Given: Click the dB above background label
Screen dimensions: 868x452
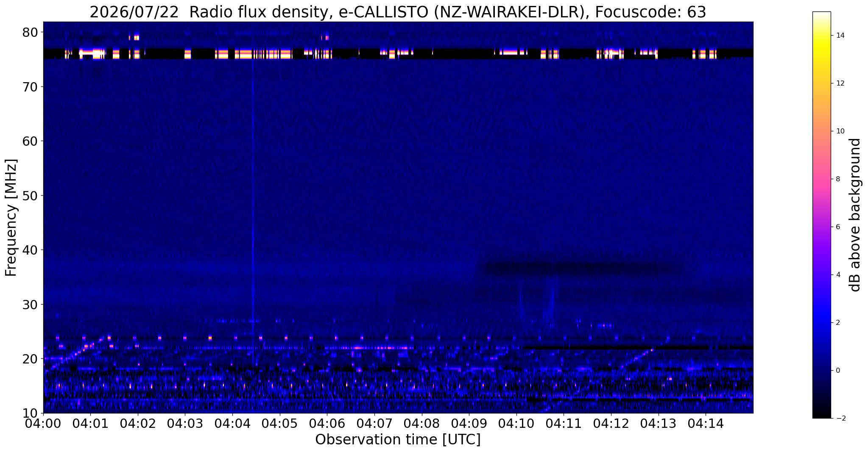Looking at the screenshot, I should 855,215.
